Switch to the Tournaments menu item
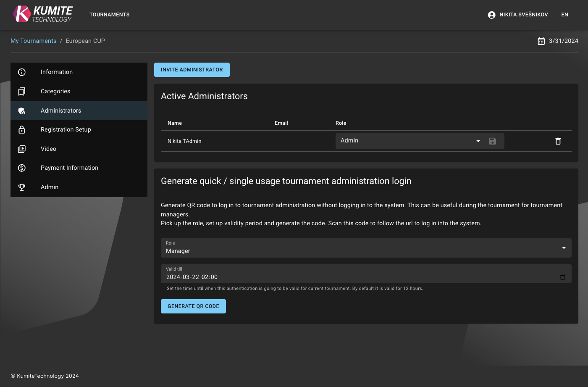Screen dimensions: 588x387 (x=109, y=14)
